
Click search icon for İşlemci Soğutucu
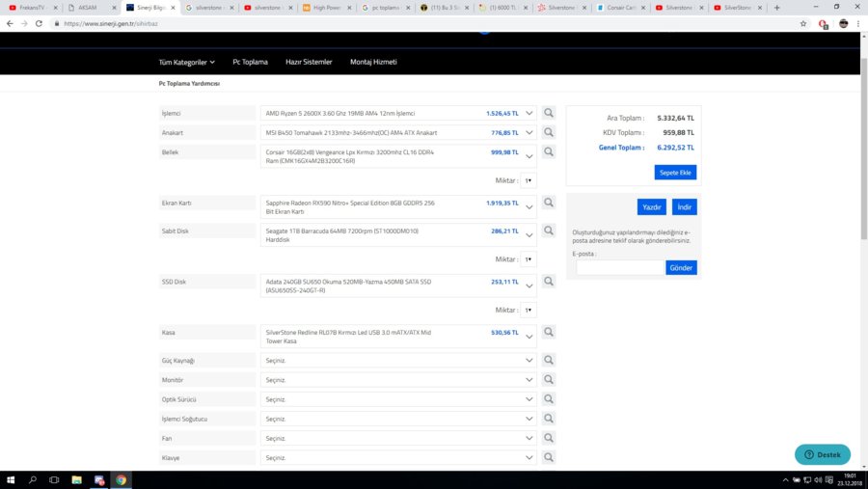pos(548,419)
